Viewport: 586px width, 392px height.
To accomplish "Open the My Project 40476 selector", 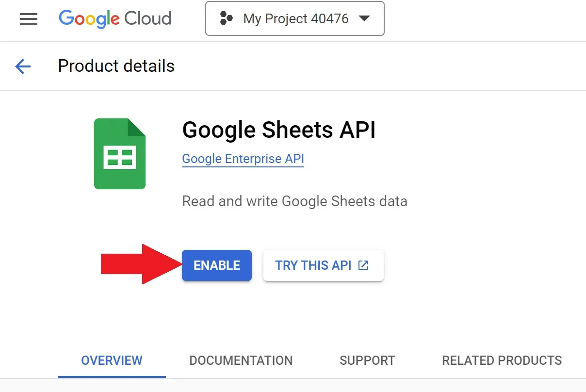I will pos(295,19).
